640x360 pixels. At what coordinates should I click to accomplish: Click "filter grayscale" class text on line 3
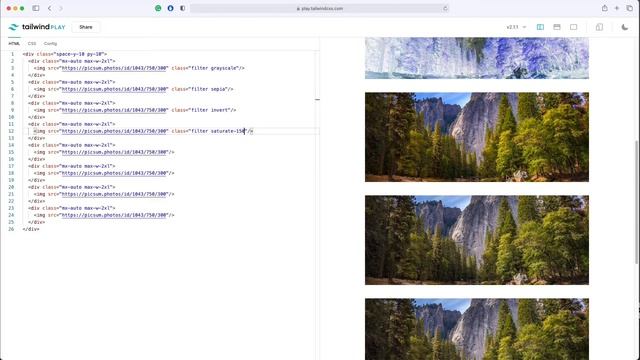(214, 68)
